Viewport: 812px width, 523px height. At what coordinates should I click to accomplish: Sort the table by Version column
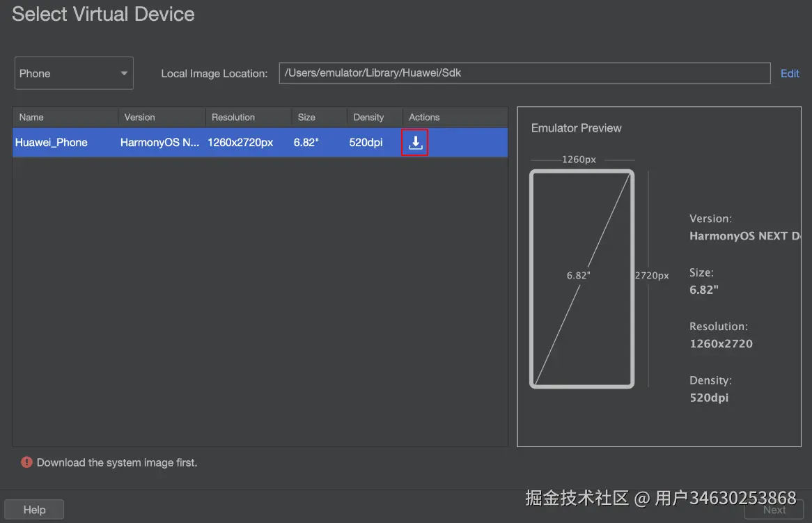click(x=162, y=117)
